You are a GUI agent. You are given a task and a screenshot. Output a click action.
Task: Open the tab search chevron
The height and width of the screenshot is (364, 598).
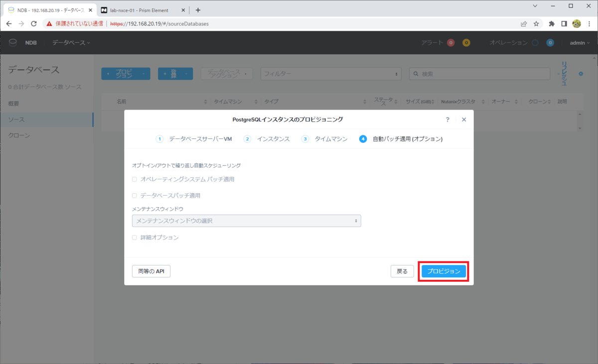535,6
